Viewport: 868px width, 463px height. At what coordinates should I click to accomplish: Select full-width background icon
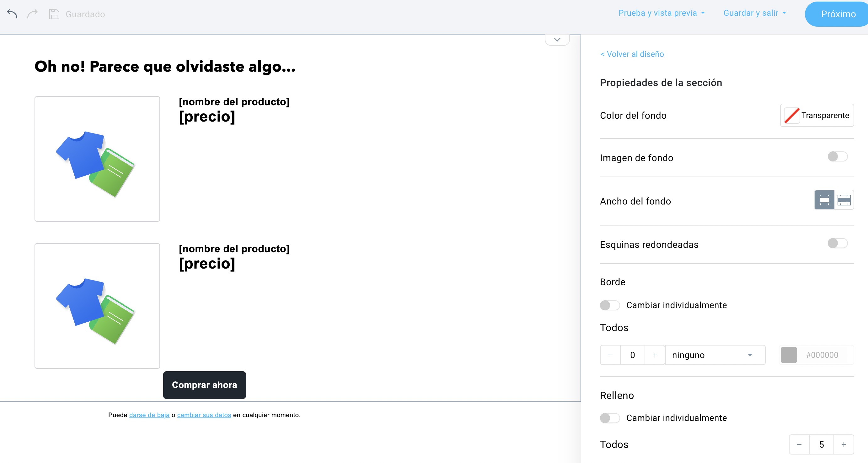pyautogui.click(x=844, y=200)
